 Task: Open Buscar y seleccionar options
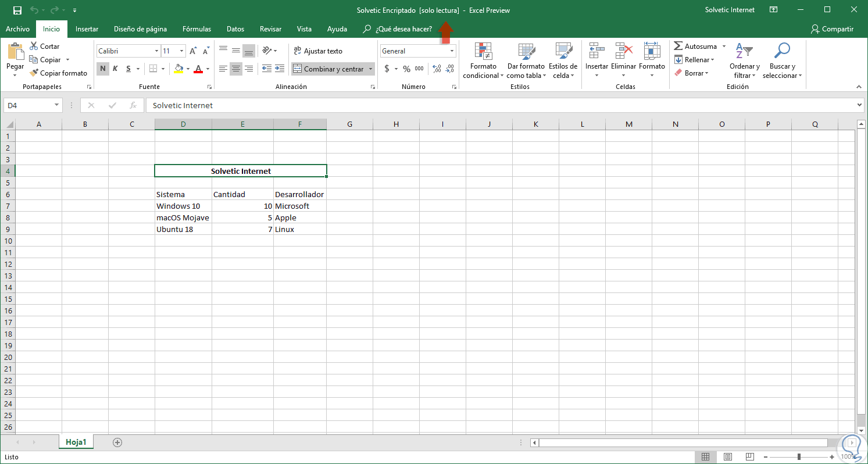click(782, 60)
